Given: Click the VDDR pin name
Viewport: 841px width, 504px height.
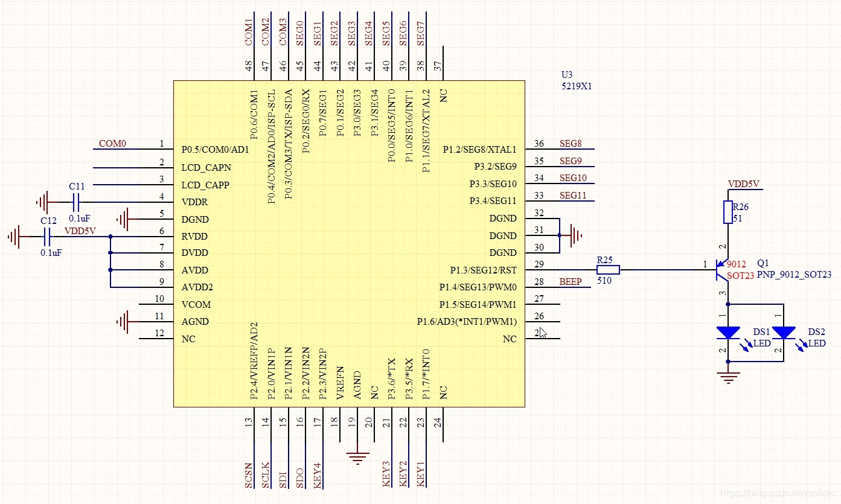Looking at the screenshot, I should point(194,202).
